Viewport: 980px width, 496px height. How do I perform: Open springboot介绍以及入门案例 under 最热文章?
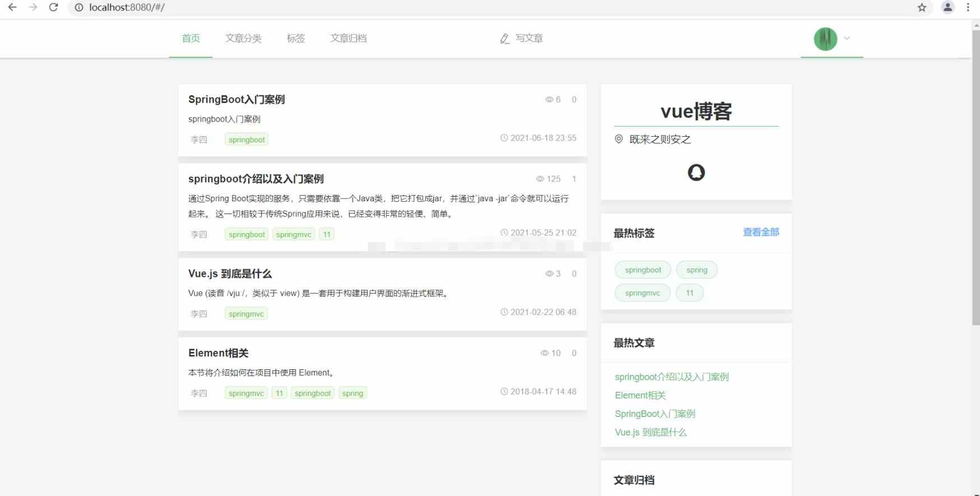pyautogui.click(x=672, y=377)
